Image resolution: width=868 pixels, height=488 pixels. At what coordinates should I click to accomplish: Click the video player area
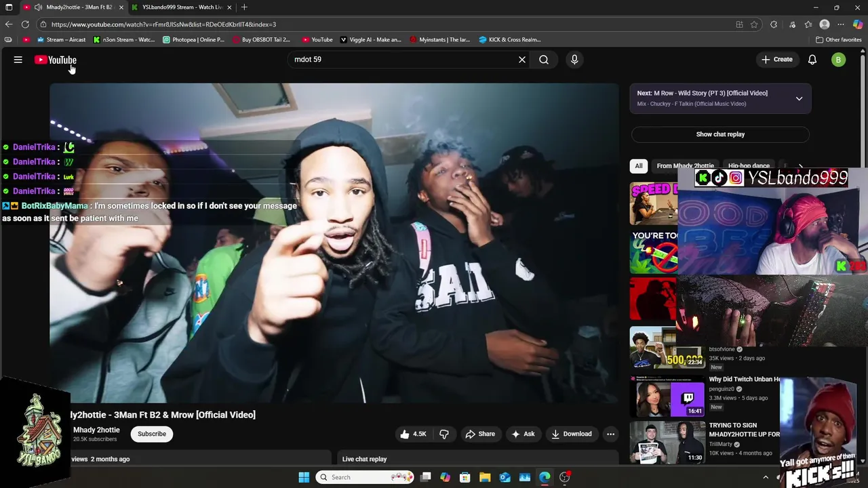pyautogui.click(x=334, y=243)
